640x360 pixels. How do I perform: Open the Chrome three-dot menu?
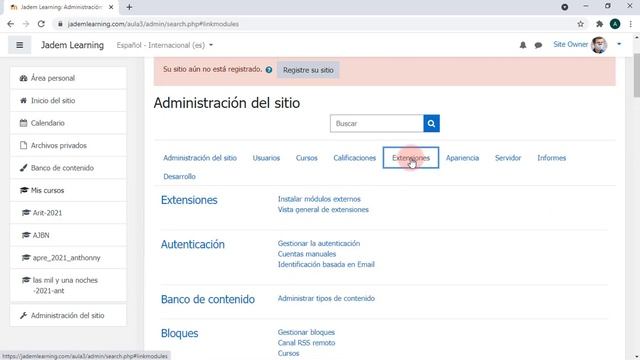[x=631, y=24]
